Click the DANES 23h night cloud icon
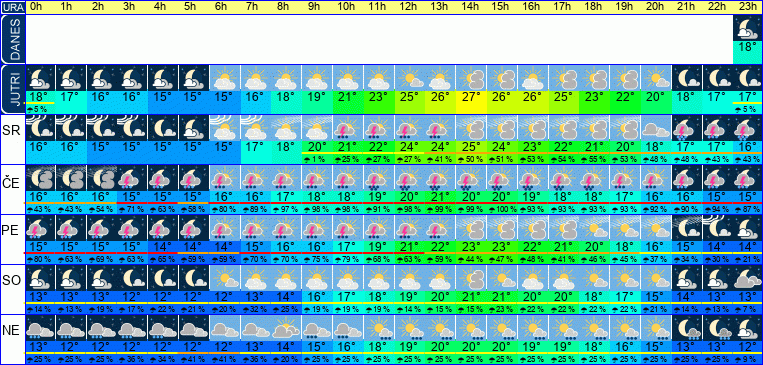Image resolution: width=763 pixels, height=365 pixels. click(x=747, y=28)
